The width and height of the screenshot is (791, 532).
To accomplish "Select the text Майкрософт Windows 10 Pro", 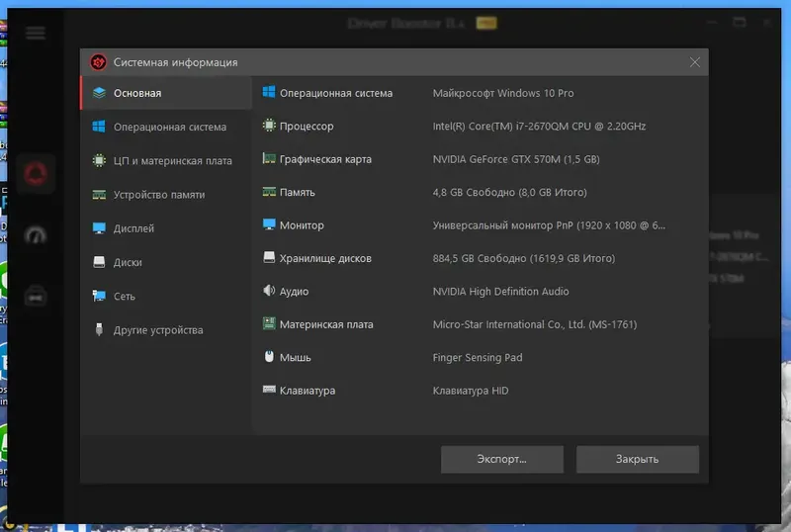I will click(503, 93).
